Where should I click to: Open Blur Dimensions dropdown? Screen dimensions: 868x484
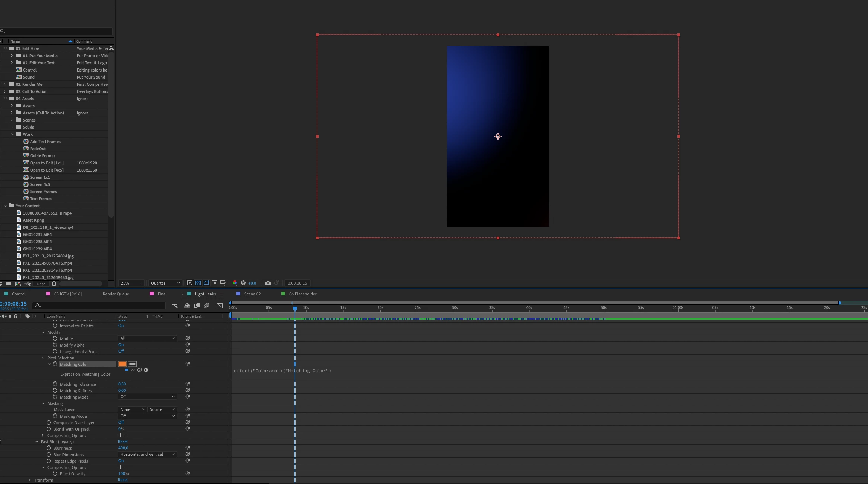[147, 454]
